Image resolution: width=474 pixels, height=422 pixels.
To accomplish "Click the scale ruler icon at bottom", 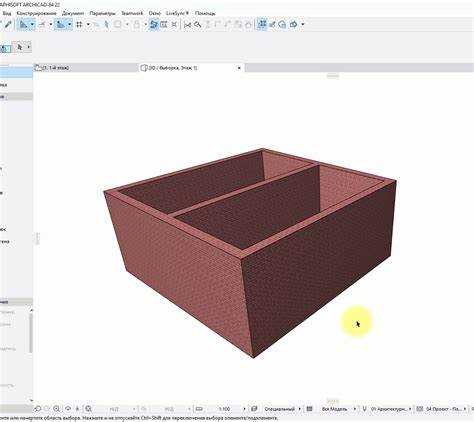I will (199, 409).
